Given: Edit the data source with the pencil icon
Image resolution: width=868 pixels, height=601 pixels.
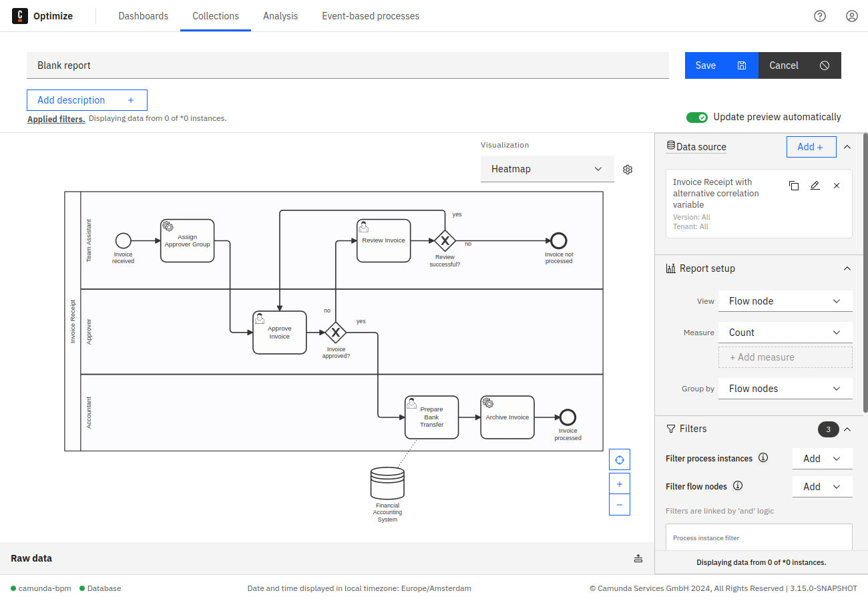Looking at the screenshot, I should (815, 185).
